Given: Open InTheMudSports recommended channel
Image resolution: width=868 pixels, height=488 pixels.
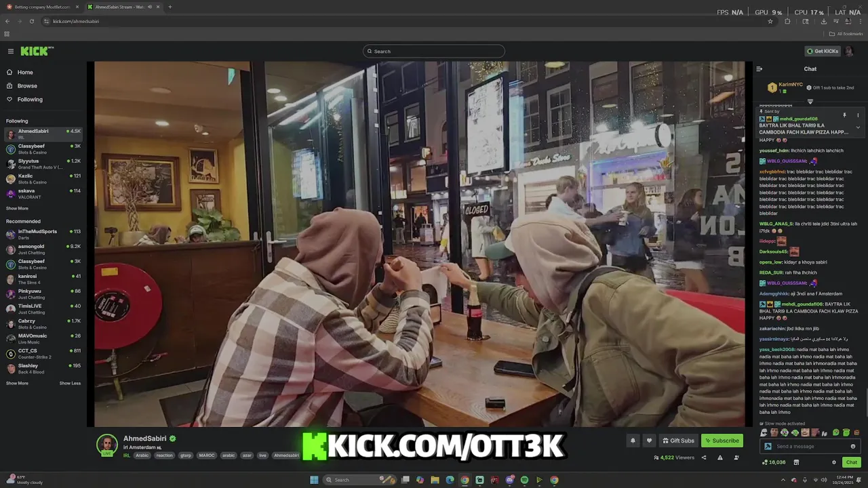Looking at the screenshot, I should pos(43,234).
